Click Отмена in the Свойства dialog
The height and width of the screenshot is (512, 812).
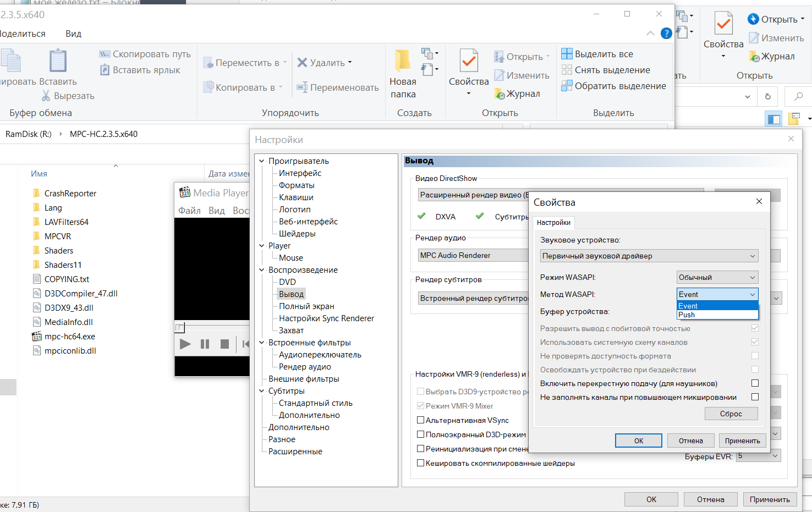coord(691,441)
